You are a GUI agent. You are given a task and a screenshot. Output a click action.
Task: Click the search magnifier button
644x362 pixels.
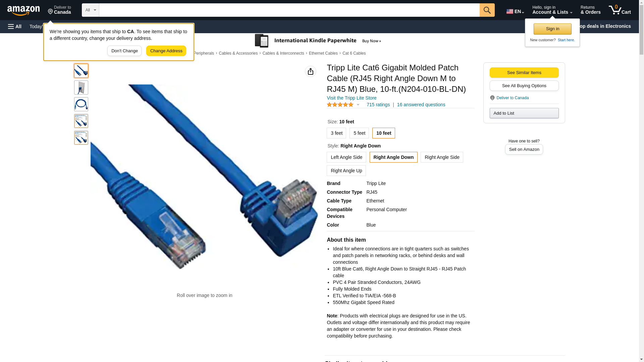point(487,10)
